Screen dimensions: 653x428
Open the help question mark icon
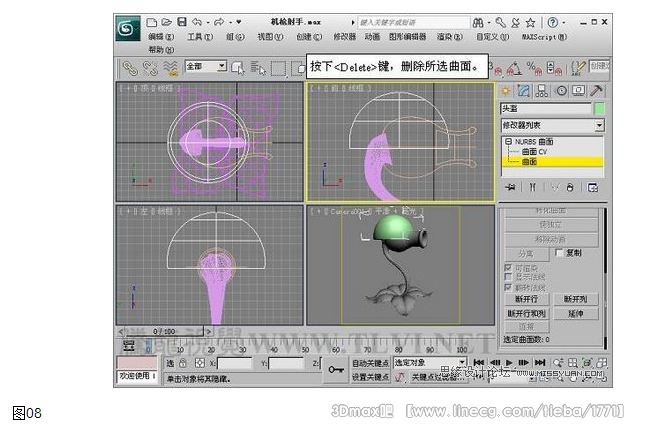[553, 22]
